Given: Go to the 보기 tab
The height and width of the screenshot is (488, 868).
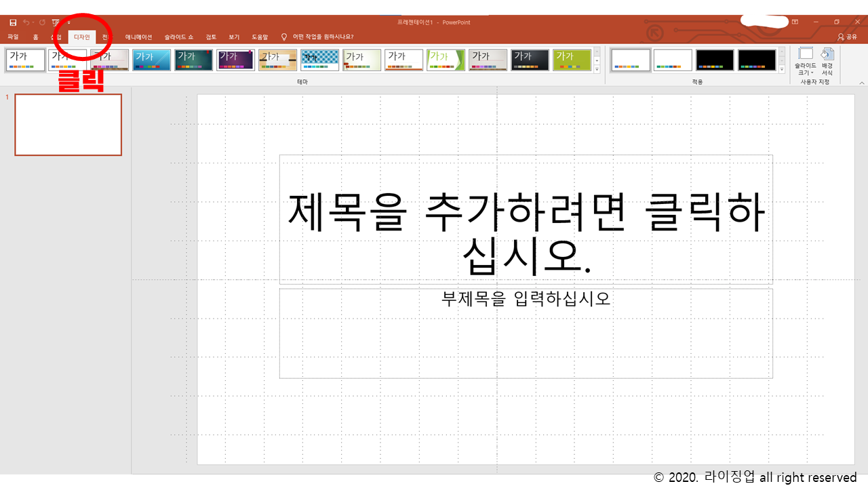Looking at the screenshot, I should pos(234,37).
